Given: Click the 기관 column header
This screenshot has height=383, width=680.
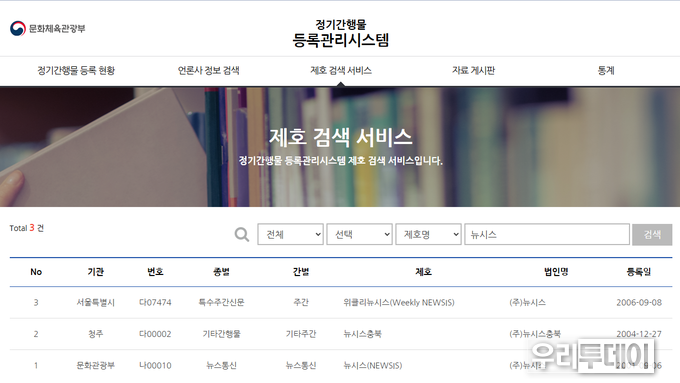Looking at the screenshot, I should tap(95, 272).
